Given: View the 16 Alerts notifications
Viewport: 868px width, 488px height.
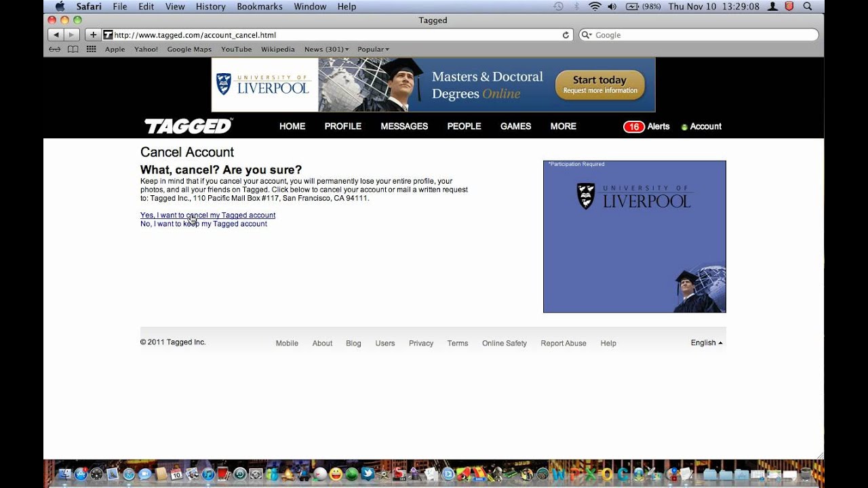Looking at the screenshot, I should 646,127.
